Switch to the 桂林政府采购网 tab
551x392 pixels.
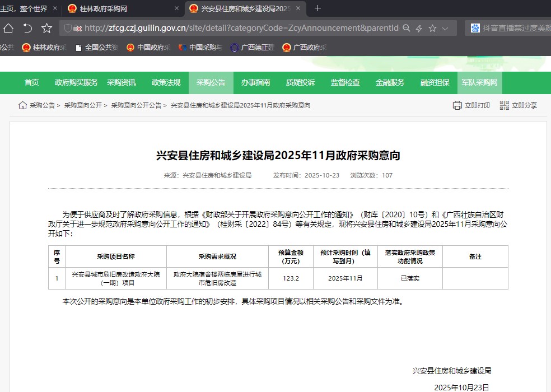[120, 8]
